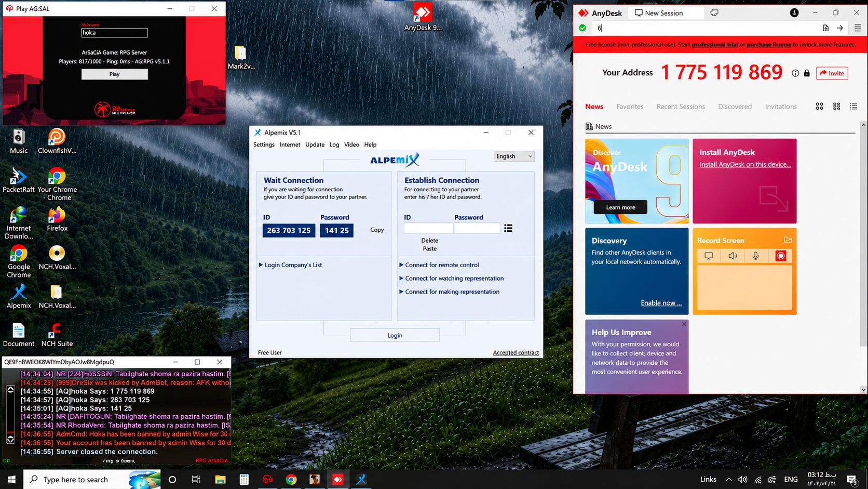The width and height of the screenshot is (868, 489).
Task: Toggle microphone in Record Screen panel
Action: point(756,256)
